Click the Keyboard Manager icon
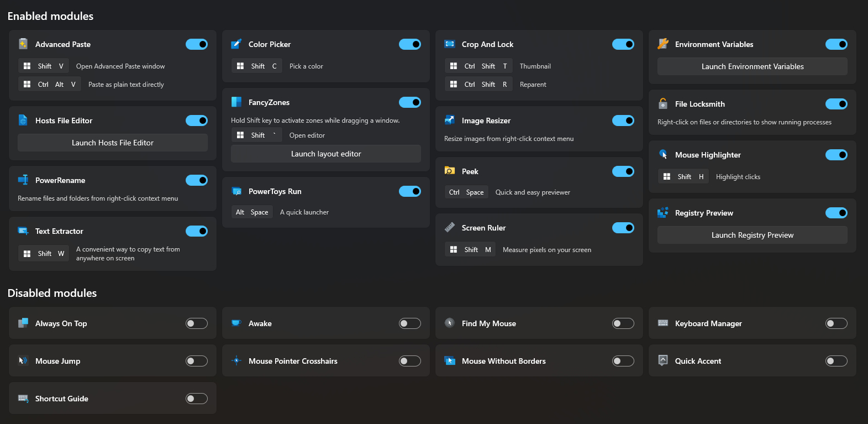This screenshot has width=868, height=424. (663, 323)
